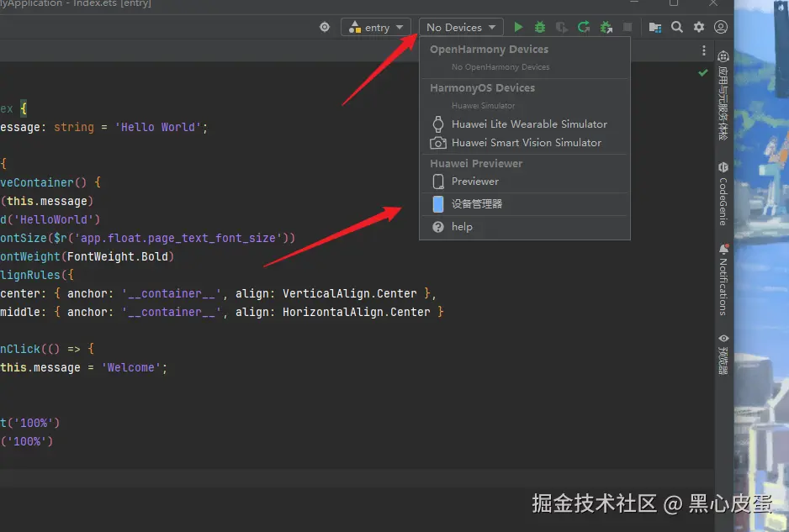Open the Notifications side panel tab

point(723,280)
